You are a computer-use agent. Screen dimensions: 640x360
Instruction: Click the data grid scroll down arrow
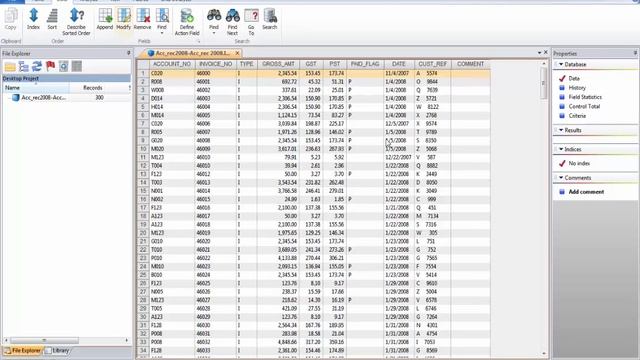pos(544,353)
